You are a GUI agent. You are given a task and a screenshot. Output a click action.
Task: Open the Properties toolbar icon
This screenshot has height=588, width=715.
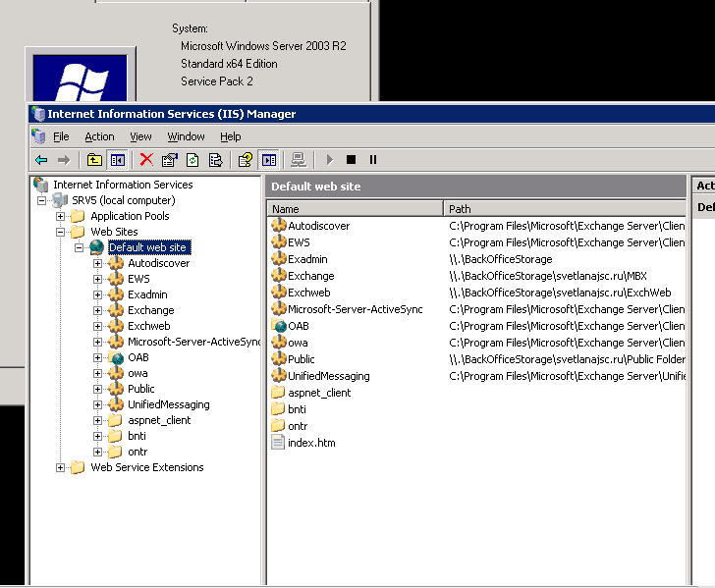170,160
